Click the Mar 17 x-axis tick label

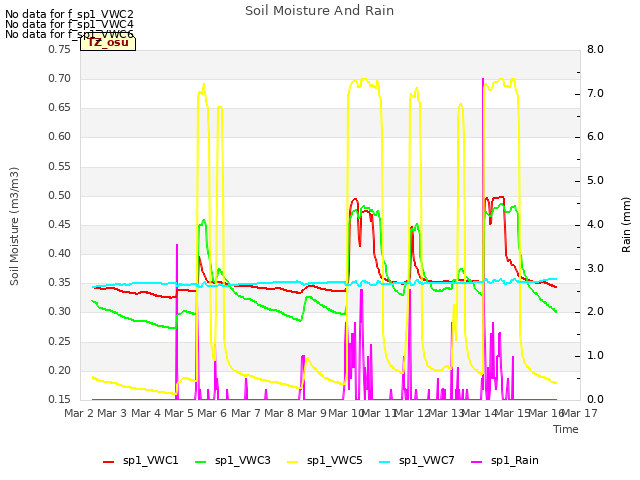coord(580,413)
